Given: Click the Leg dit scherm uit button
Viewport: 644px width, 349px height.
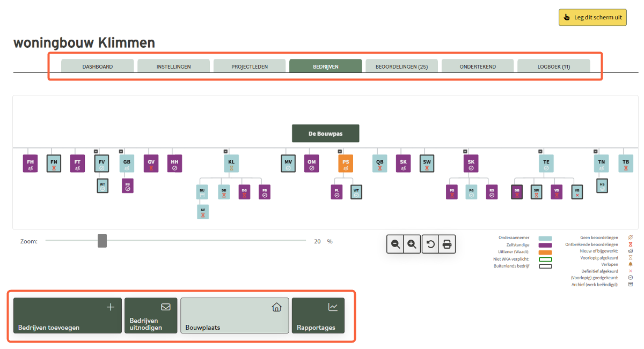Looking at the screenshot, I should (592, 17).
